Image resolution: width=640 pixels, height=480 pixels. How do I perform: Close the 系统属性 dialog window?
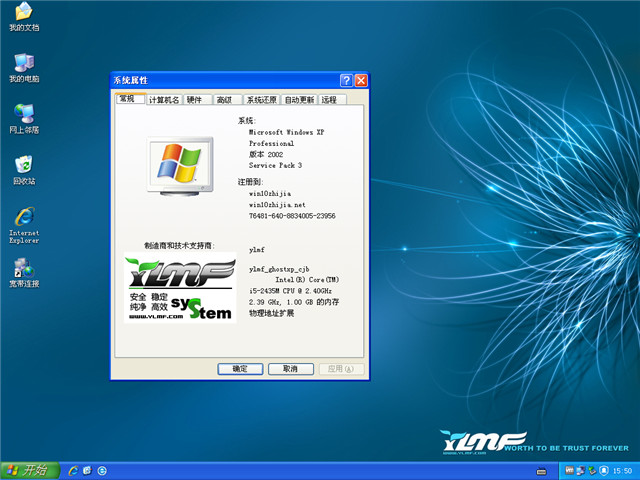361,80
